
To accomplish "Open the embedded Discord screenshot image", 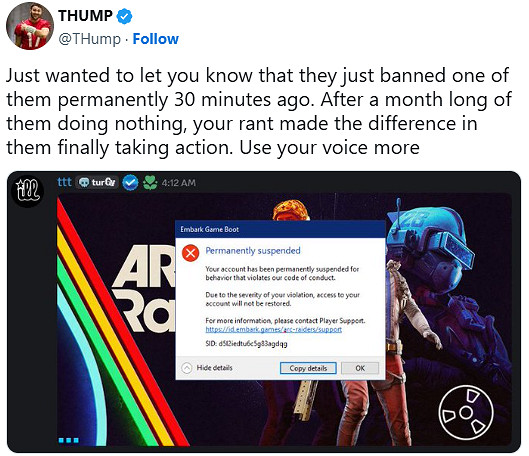I will pyautogui.click(x=264, y=312).
